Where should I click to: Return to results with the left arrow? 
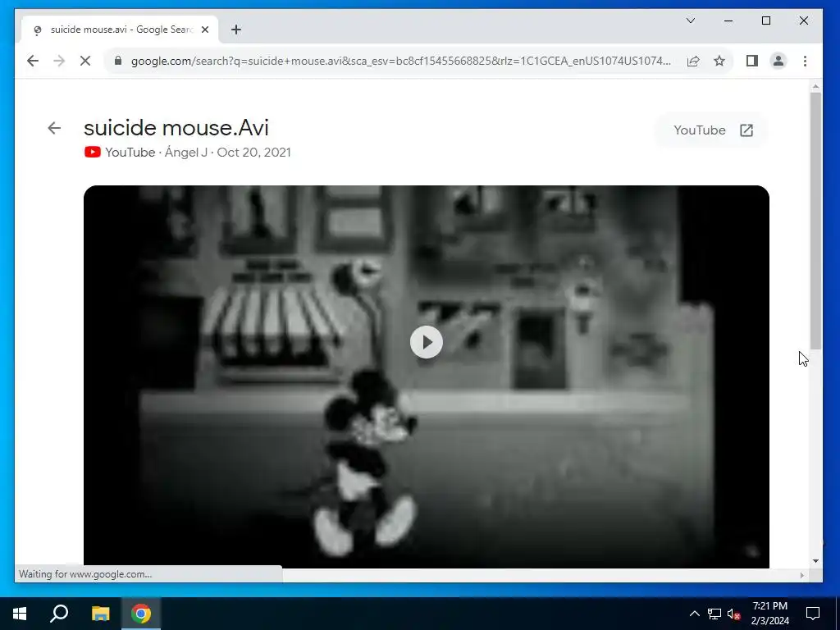point(54,128)
